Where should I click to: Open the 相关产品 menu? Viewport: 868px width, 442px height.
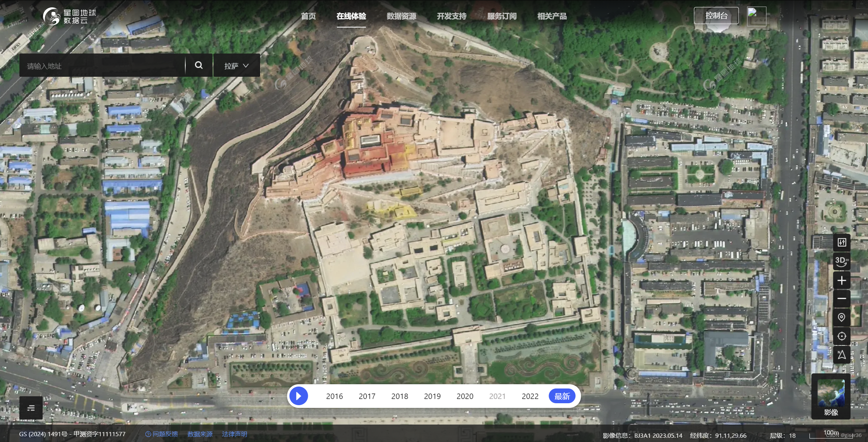[552, 16]
